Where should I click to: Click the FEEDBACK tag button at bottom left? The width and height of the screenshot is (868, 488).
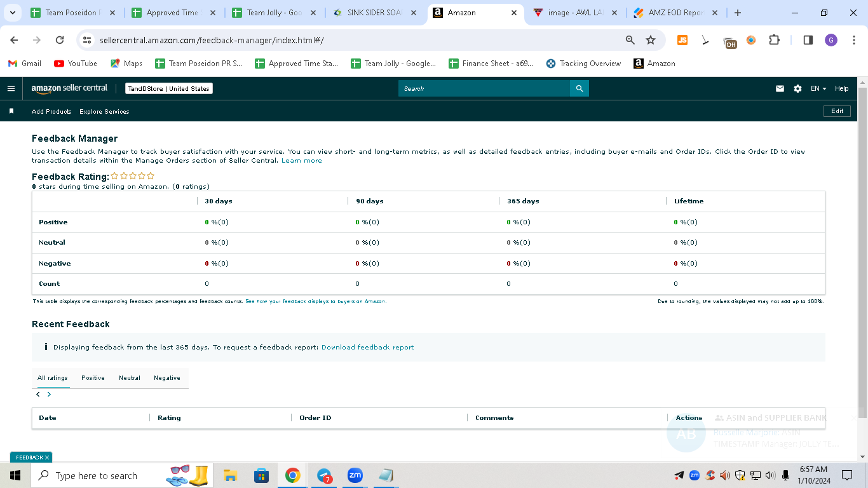click(31, 457)
